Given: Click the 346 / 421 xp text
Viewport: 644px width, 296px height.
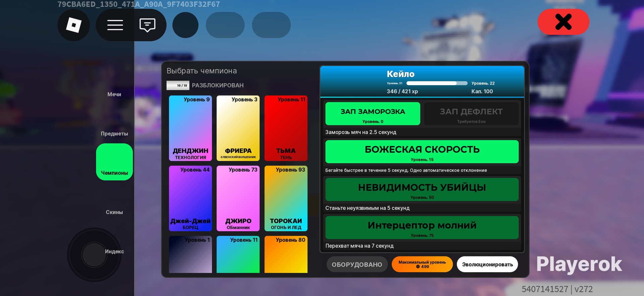Looking at the screenshot, I should coord(402,91).
